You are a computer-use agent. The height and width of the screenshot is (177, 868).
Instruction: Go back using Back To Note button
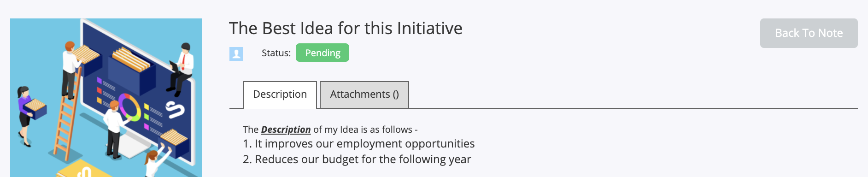(809, 33)
